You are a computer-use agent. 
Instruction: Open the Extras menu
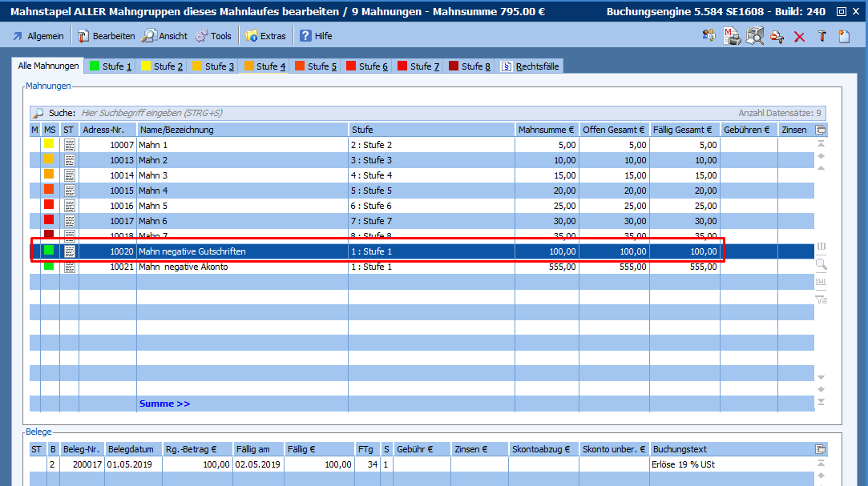pos(265,36)
